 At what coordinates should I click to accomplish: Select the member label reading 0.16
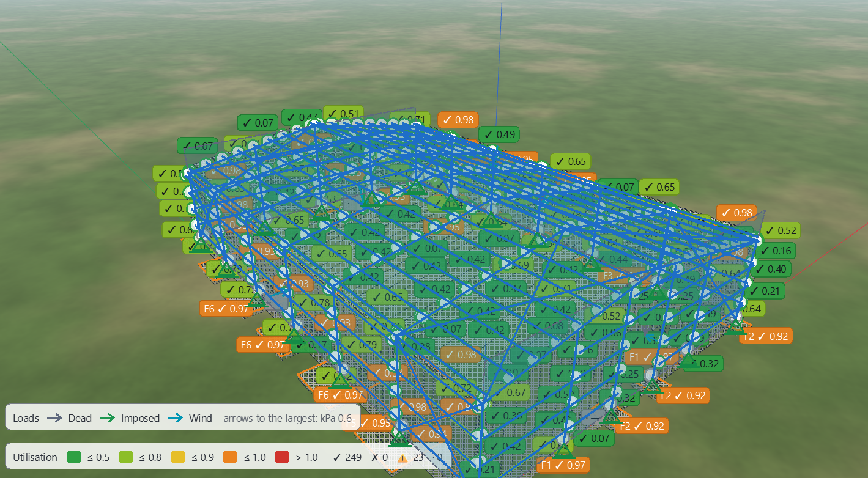(775, 251)
